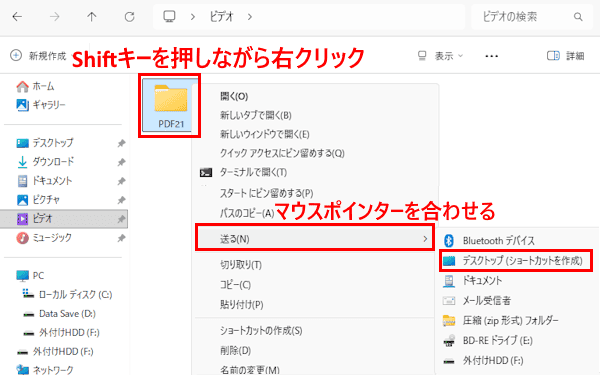Refresh the current folder view
This screenshot has height=375, width=600.
point(129,17)
